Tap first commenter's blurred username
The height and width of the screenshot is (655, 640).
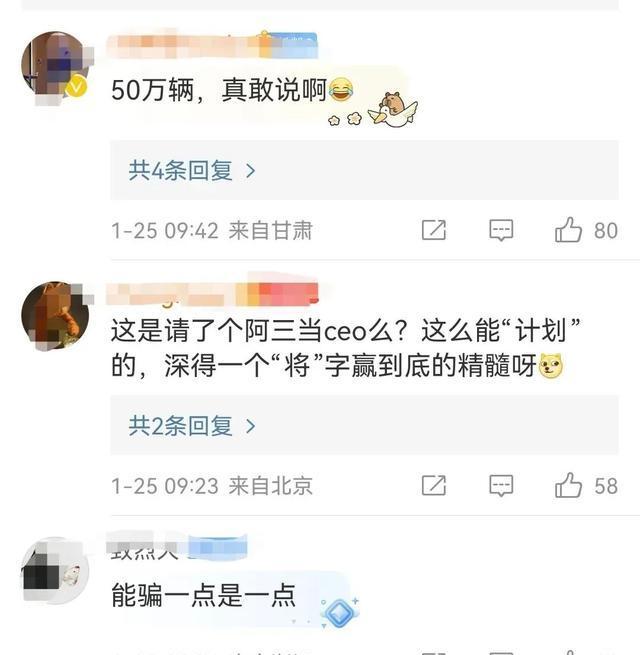[x=212, y=45]
